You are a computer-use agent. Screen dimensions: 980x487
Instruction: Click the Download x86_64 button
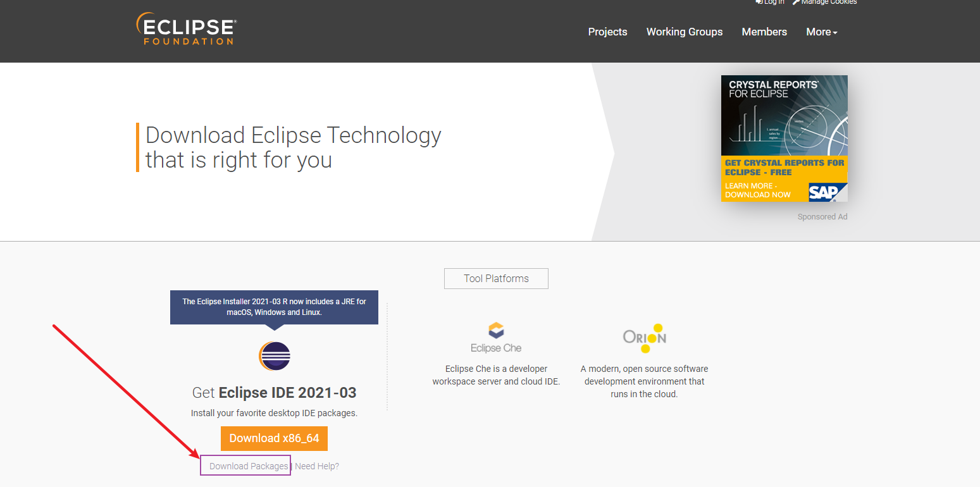274,438
